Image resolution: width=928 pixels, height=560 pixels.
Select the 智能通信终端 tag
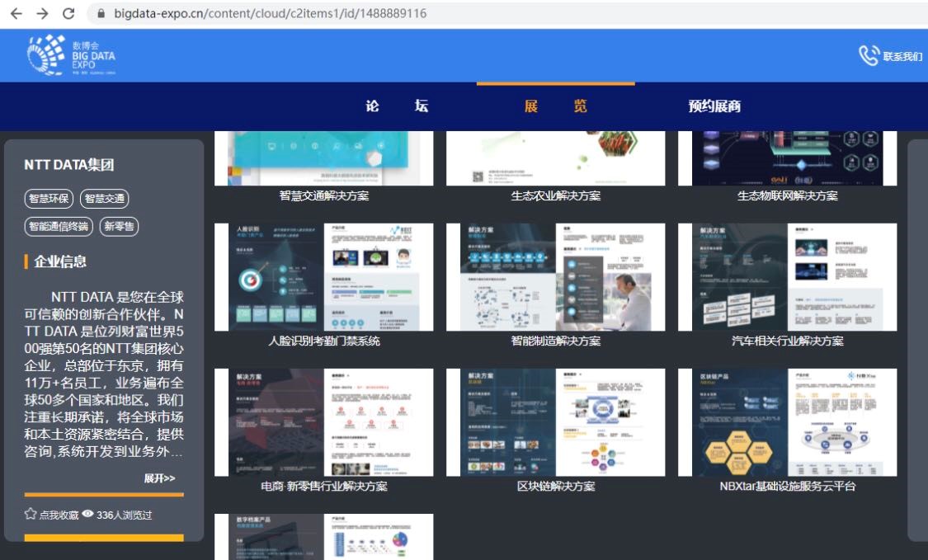(58, 227)
